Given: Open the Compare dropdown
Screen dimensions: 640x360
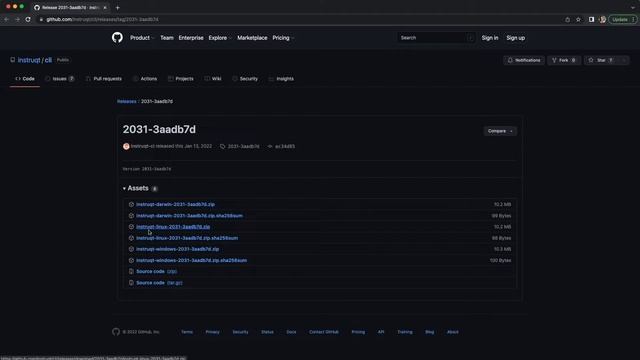Looking at the screenshot, I should [x=500, y=131].
